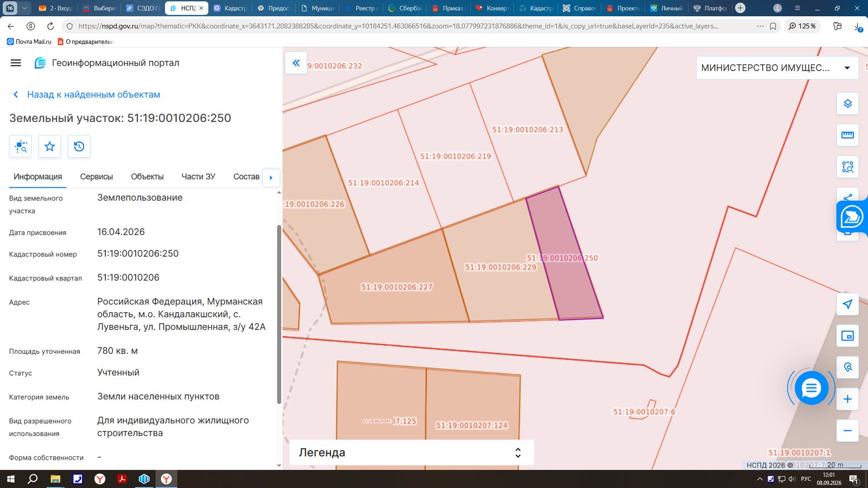The image size is (868, 488).
Task: Click the browser address bar URL
Action: (x=398, y=26)
